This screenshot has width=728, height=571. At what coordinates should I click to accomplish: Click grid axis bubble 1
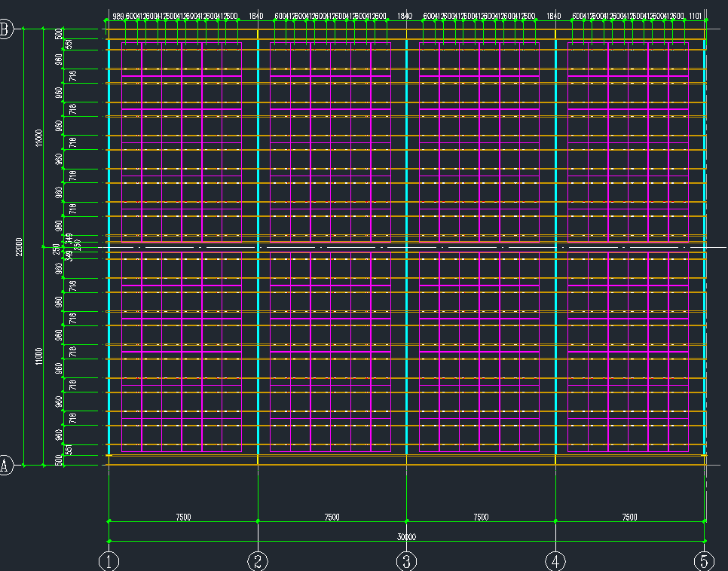(110, 561)
